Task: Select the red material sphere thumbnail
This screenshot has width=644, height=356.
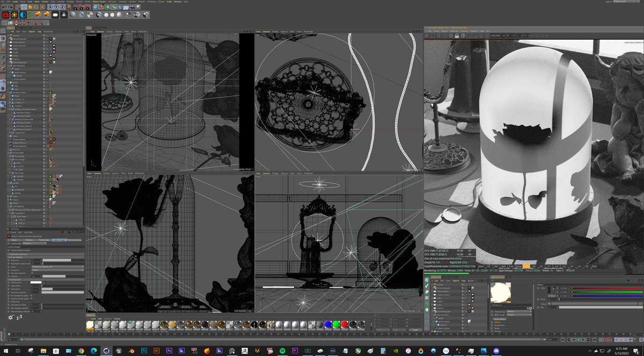Action: (x=345, y=324)
